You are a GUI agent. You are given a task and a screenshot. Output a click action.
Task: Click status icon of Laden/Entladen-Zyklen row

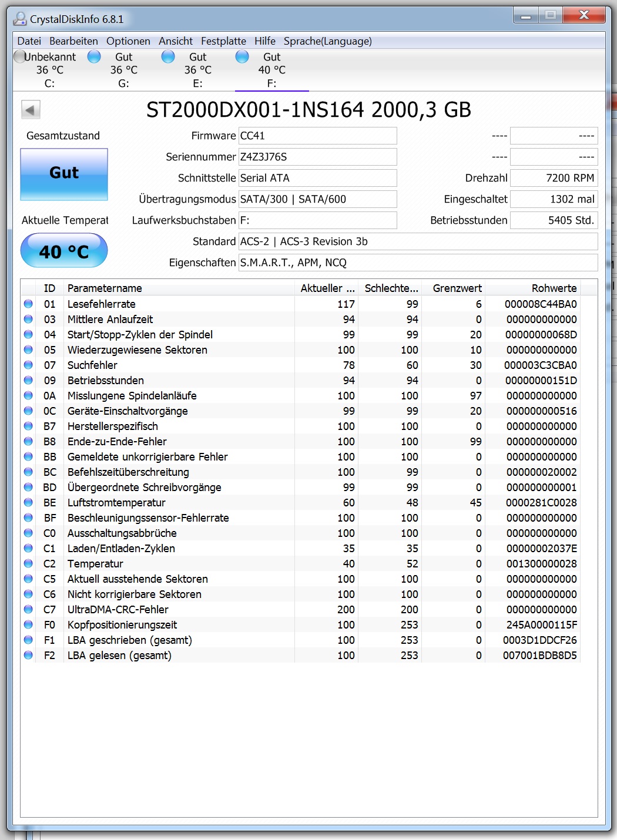coord(28,548)
